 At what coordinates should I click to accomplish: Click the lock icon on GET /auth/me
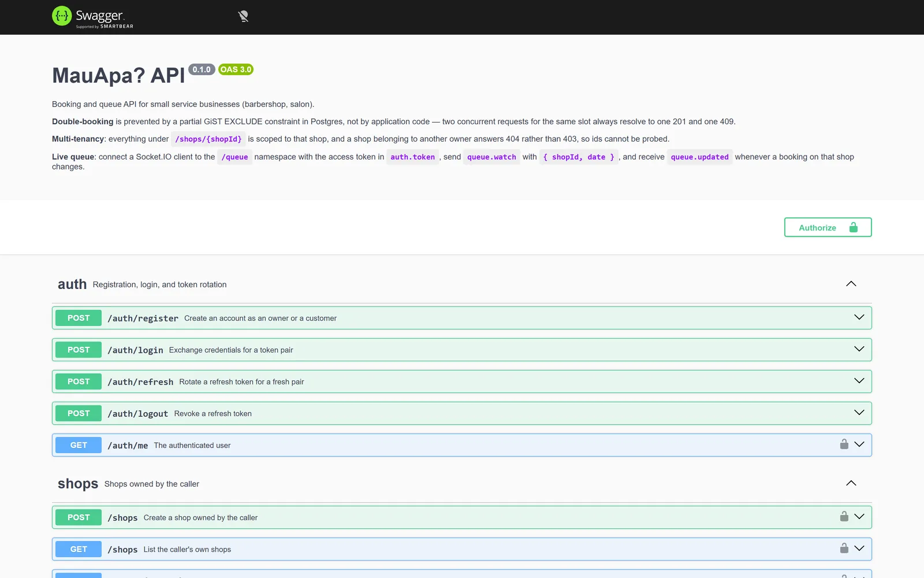844,444
